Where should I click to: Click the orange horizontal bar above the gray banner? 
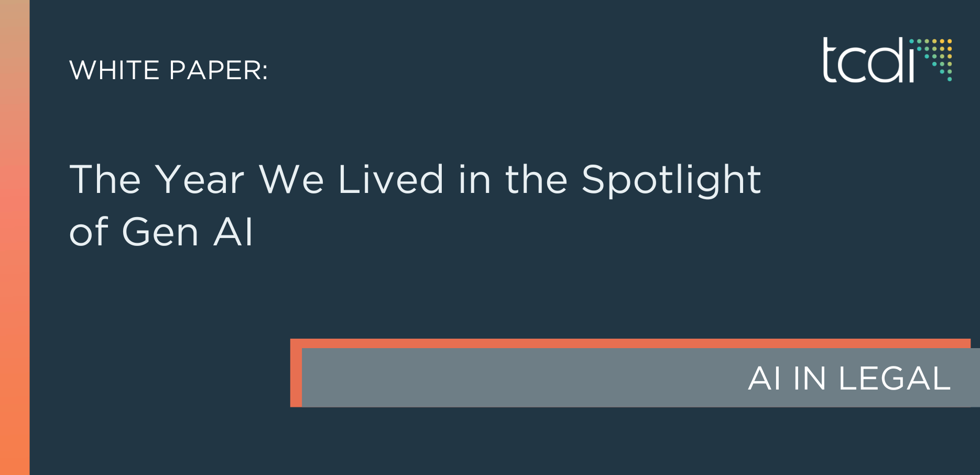click(629, 343)
